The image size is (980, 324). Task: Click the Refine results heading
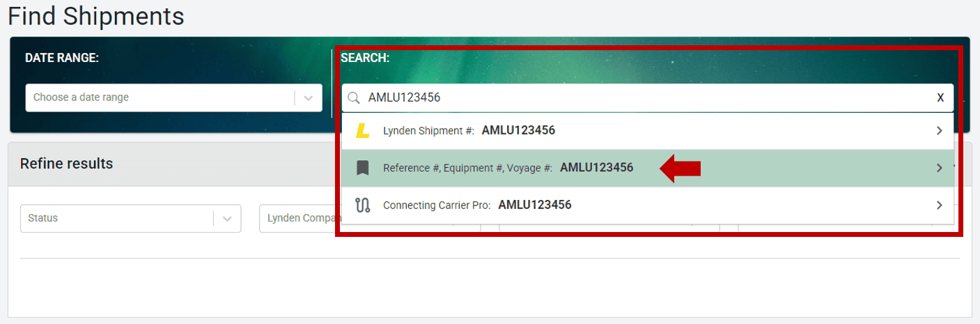click(66, 164)
